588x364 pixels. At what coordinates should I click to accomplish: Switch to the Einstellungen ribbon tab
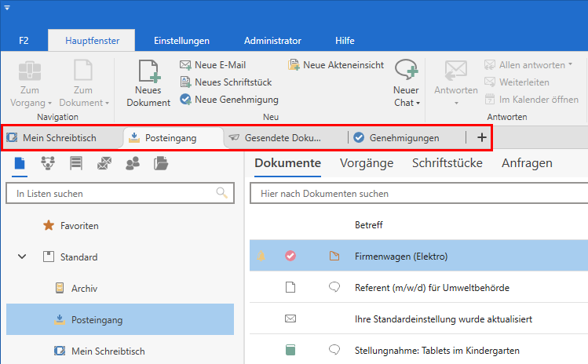point(181,41)
